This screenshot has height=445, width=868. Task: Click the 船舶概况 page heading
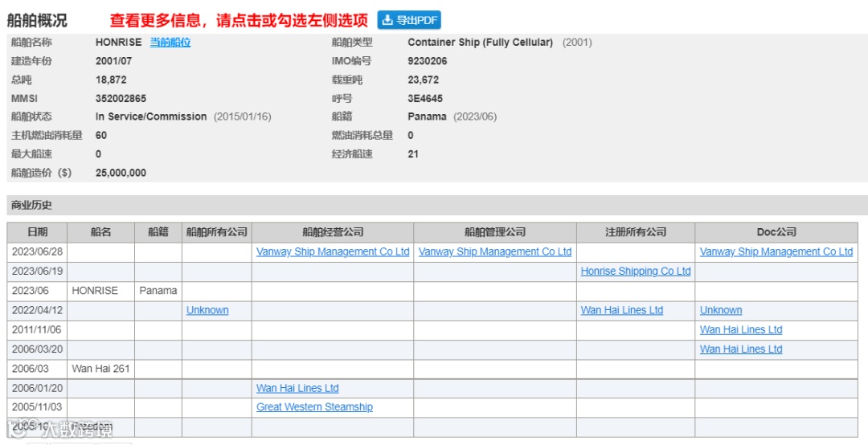[37, 20]
